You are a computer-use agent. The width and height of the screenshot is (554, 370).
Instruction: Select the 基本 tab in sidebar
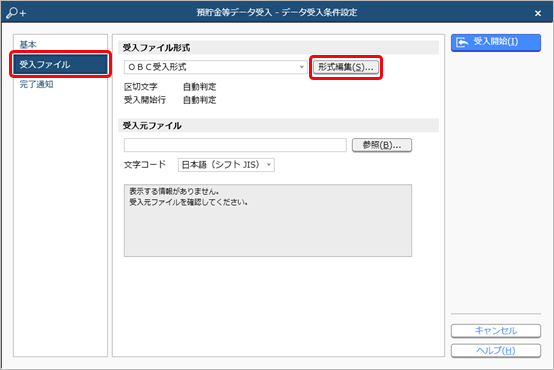point(28,45)
